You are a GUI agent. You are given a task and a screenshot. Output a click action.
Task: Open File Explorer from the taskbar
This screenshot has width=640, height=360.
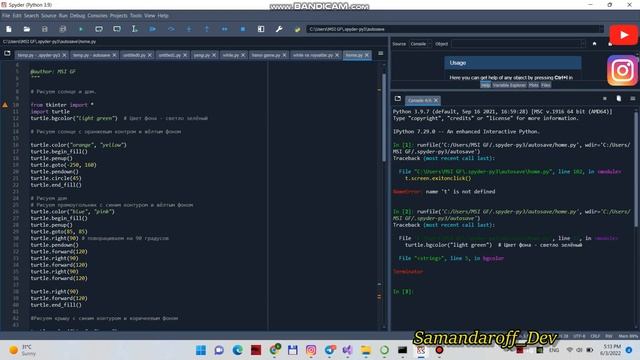(x=366, y=350)
